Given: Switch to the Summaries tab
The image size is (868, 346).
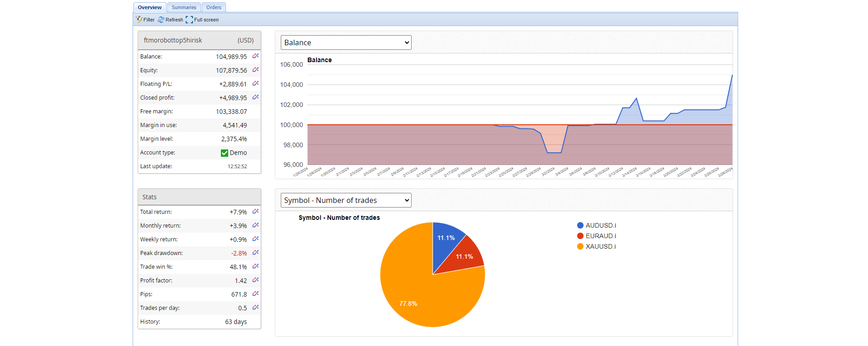Looking at the screenshot, I should click(184, 7).
